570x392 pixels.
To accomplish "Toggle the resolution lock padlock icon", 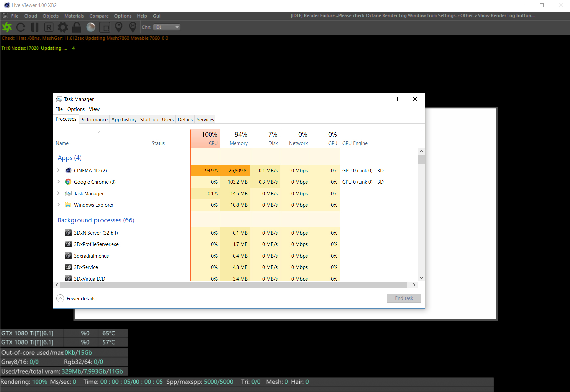I will (77, 27).
